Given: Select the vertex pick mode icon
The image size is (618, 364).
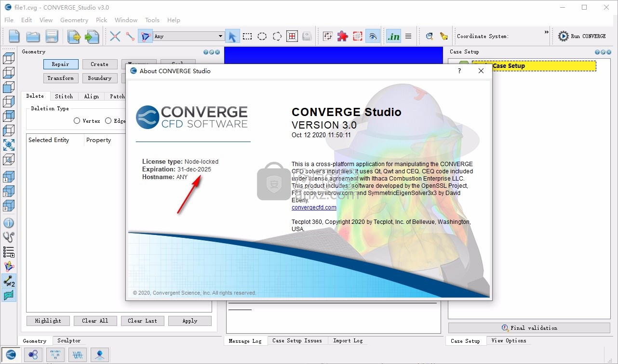Looking at the screenshot, I should coord(115,36).
